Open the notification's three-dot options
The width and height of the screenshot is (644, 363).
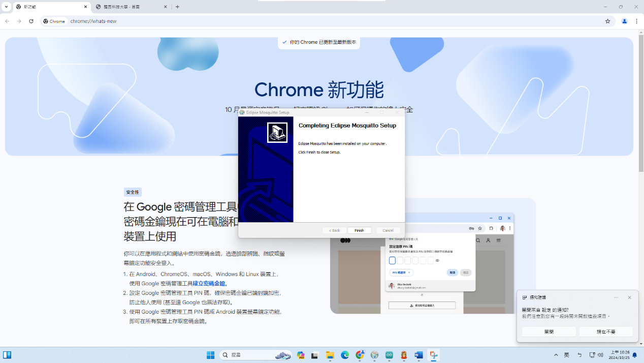pos(616,297)
